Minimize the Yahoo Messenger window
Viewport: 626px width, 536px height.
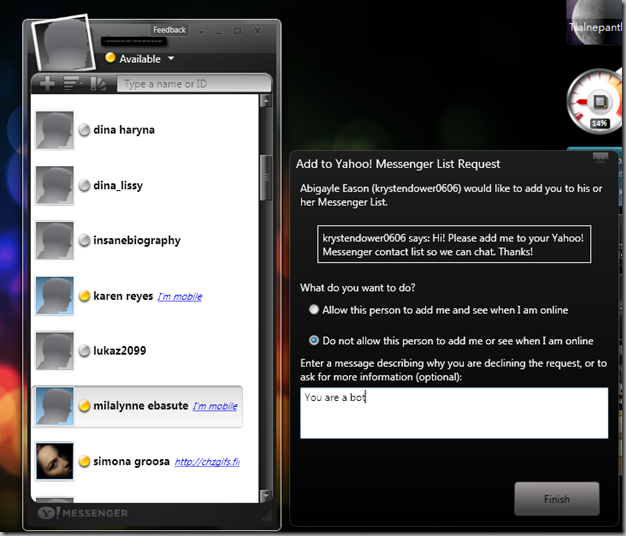(x=218, y=32)
